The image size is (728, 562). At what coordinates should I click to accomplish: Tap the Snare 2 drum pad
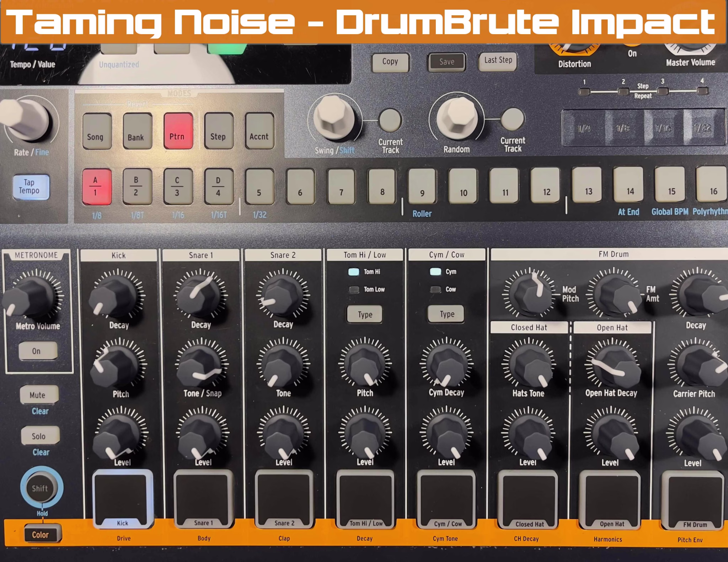[284, 499]
